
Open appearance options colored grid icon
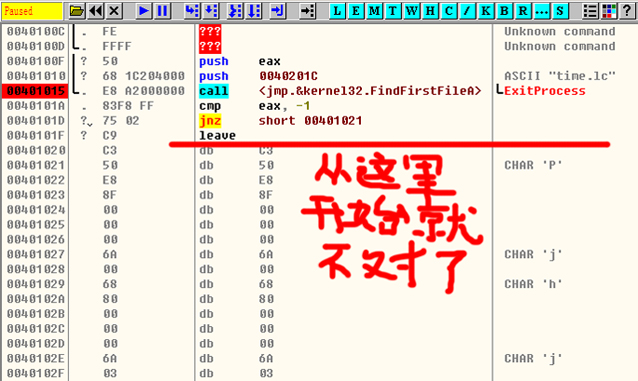click(608, 11)
